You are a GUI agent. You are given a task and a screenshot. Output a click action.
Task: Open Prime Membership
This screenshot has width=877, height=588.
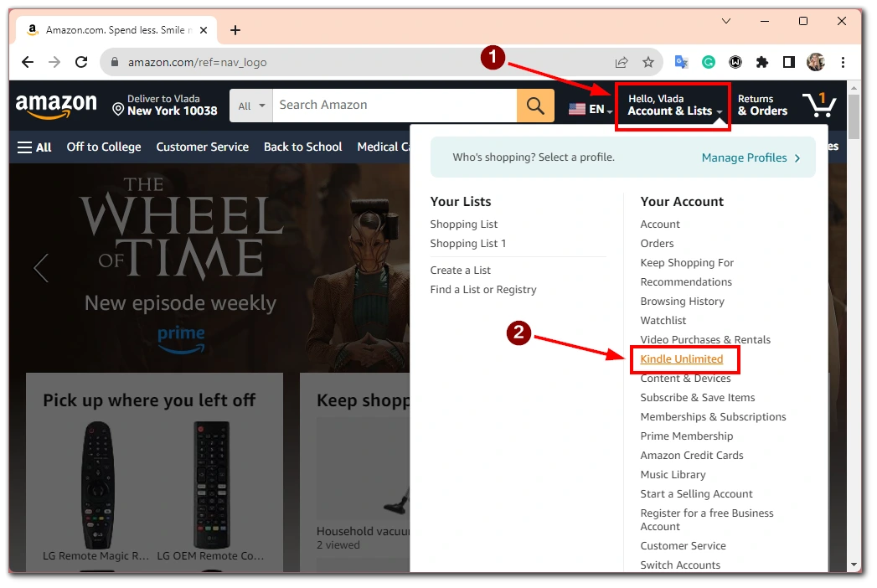687,436
